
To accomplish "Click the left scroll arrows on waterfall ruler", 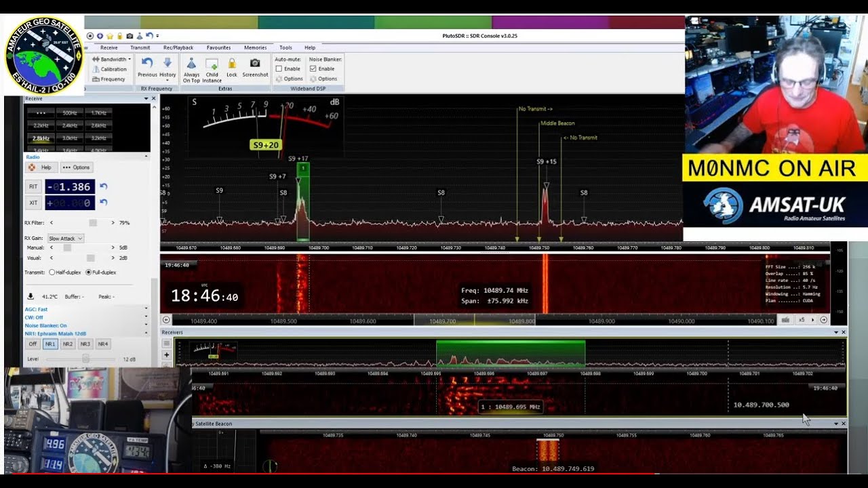I will click(166, 320).
